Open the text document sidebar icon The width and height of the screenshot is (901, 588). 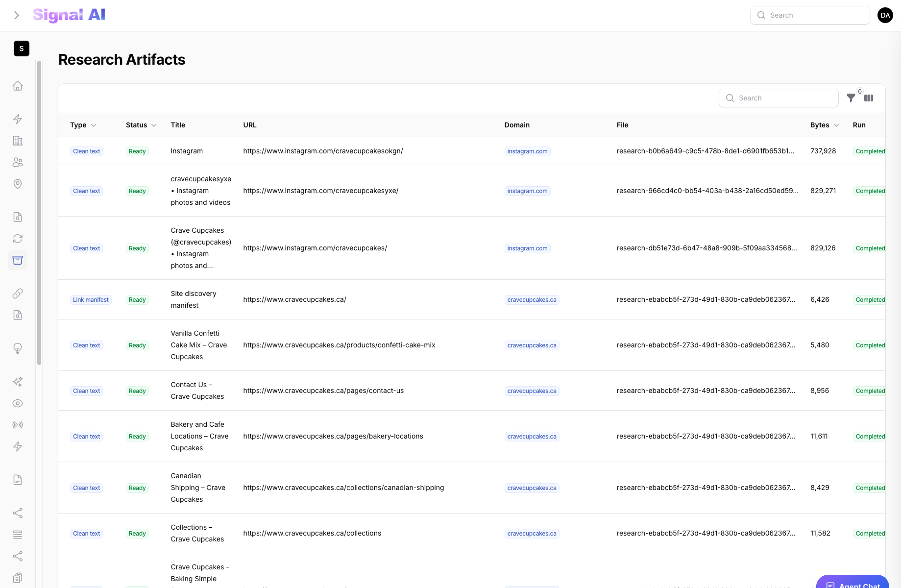click(x=18, y=480)
